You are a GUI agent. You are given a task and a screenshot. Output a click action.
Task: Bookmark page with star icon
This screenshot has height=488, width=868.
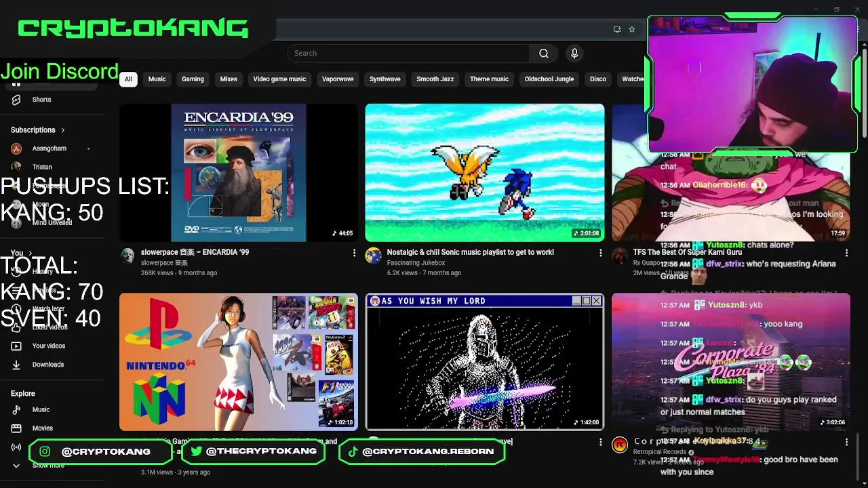pyautogui.click(x=632, y=29)
